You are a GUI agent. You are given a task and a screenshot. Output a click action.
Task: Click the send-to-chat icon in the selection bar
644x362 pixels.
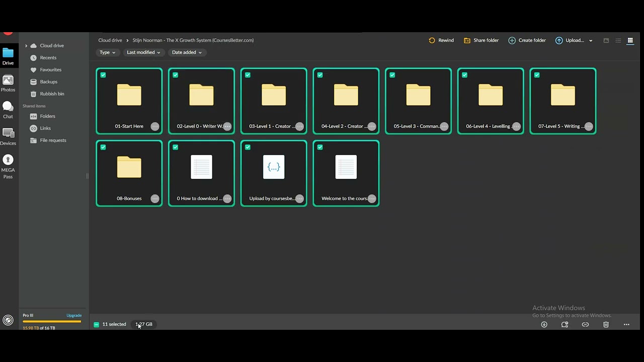[565, 324]
